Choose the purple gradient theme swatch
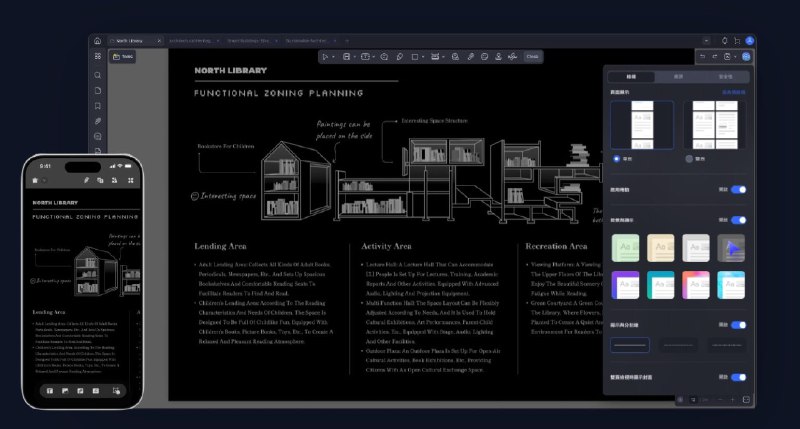This screenshot has width=800, height=429. [x=626, y=284]
